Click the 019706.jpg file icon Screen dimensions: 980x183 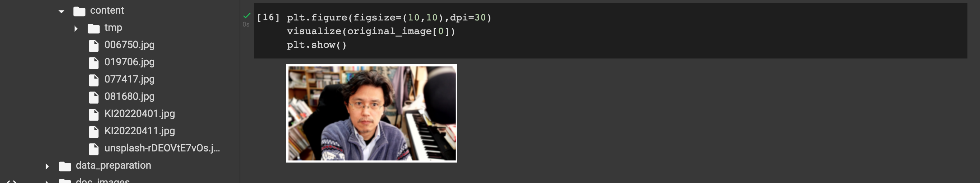click(x=94, y=63)
